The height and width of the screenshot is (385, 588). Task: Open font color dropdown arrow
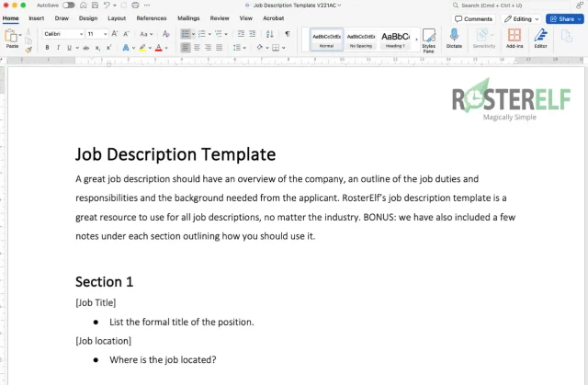pos(166,48)
